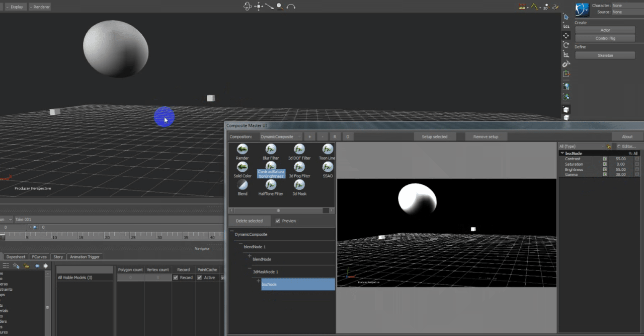The image size is (644, 336).
Task: Toggle the Preview checkbox
Action: click(x=278, y=221)
